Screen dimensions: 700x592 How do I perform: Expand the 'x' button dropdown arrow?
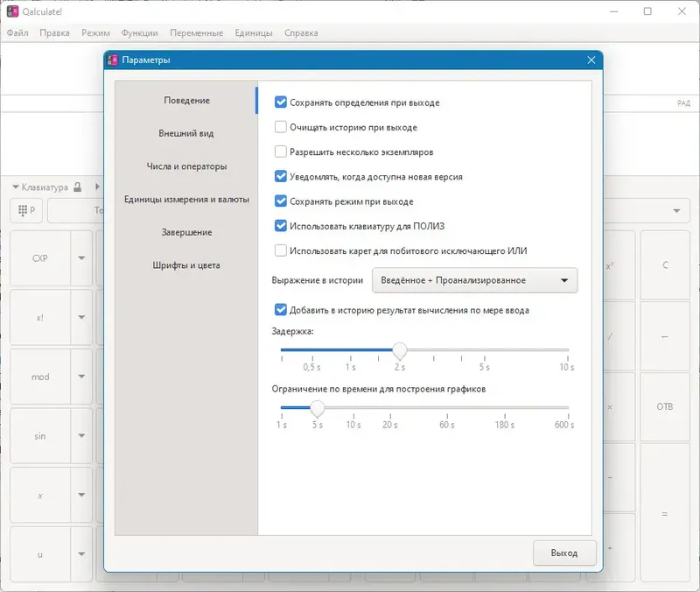(81, 496)
